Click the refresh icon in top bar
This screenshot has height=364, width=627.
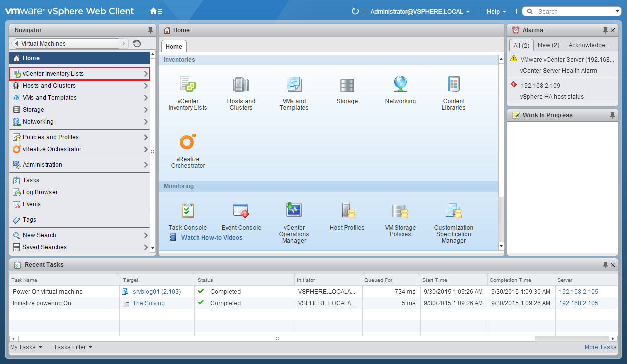(x=355, y=11)
